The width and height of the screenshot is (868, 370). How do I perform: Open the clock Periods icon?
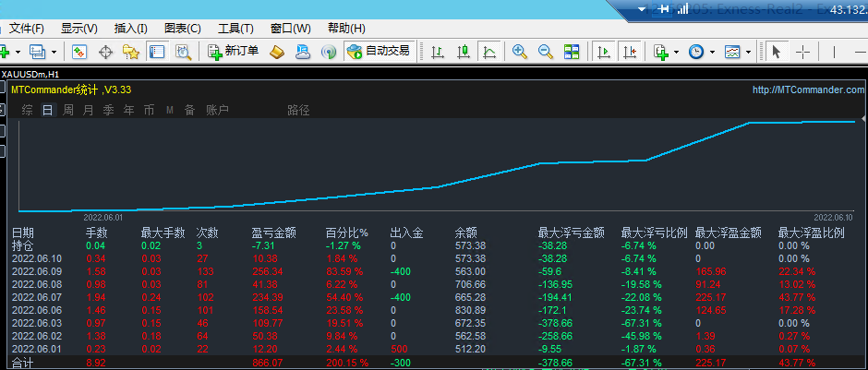(x=696, y=52)
